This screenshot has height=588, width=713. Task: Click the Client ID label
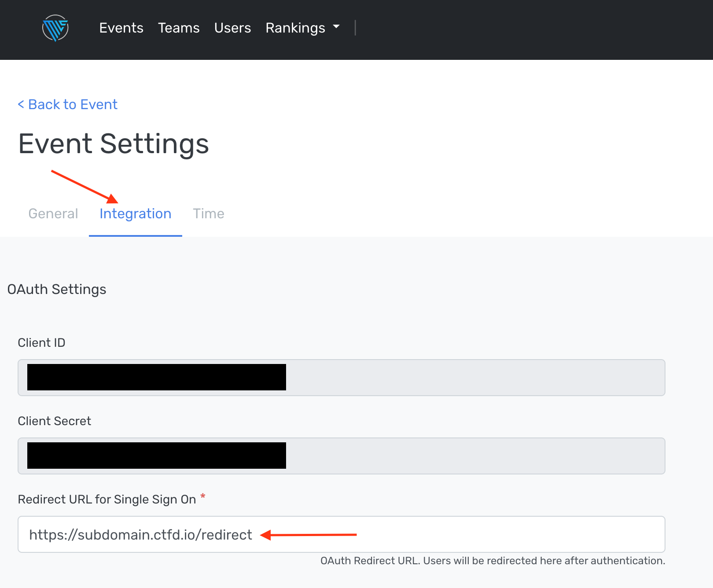click(x=41, y=343)
